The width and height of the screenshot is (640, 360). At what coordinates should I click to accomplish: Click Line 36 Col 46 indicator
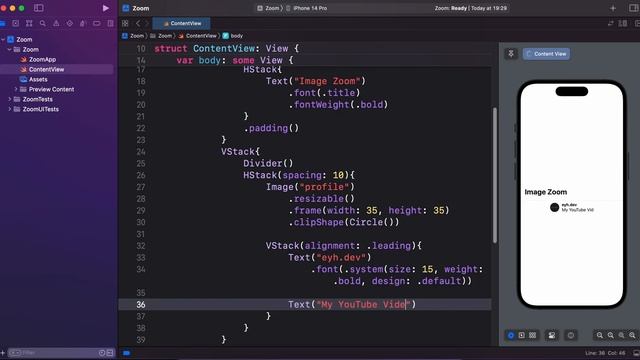tap(605, 353)
